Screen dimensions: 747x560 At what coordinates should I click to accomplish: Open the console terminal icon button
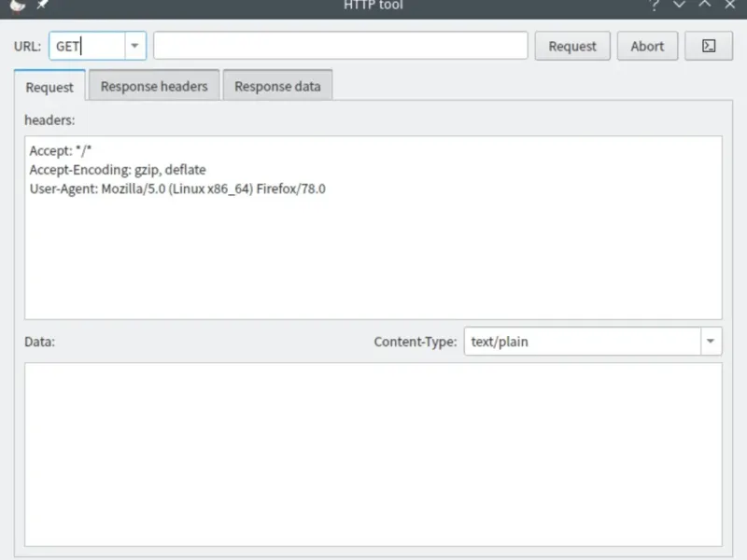[x=709, y=46]
